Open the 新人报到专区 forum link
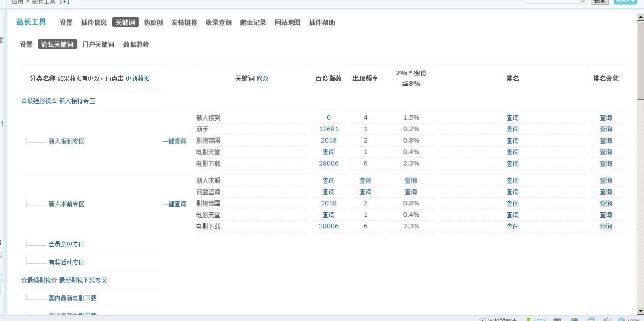The width and height of the screenshot is (644, 321). click(66, 141)
